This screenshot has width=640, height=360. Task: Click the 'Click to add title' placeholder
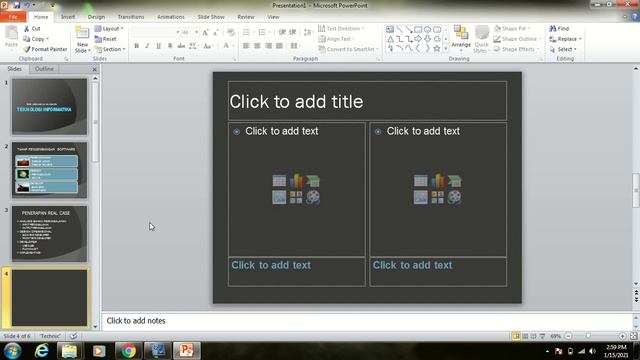[367, 101]
